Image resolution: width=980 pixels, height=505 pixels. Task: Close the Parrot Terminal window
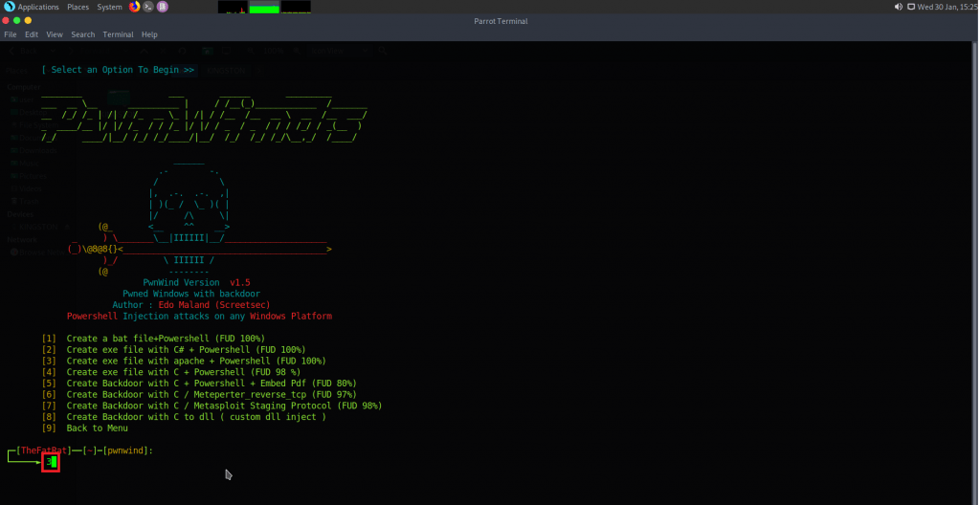[6, 21]
